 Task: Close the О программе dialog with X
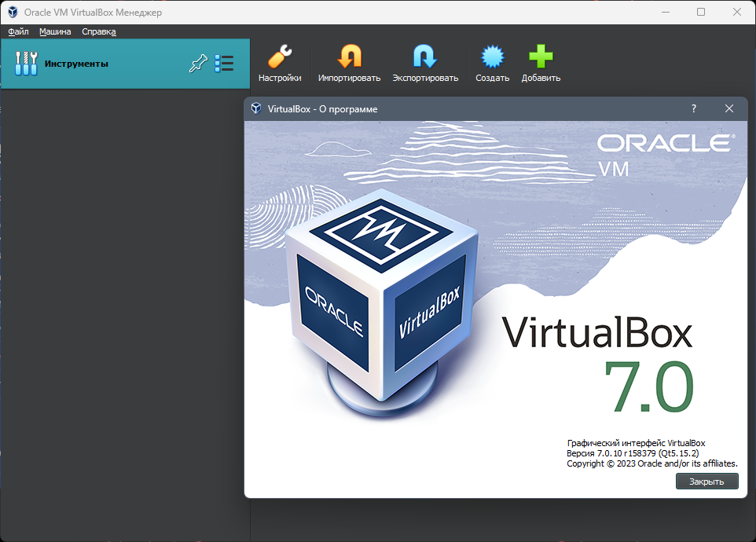pyautogui.click(x=729, y=108)
